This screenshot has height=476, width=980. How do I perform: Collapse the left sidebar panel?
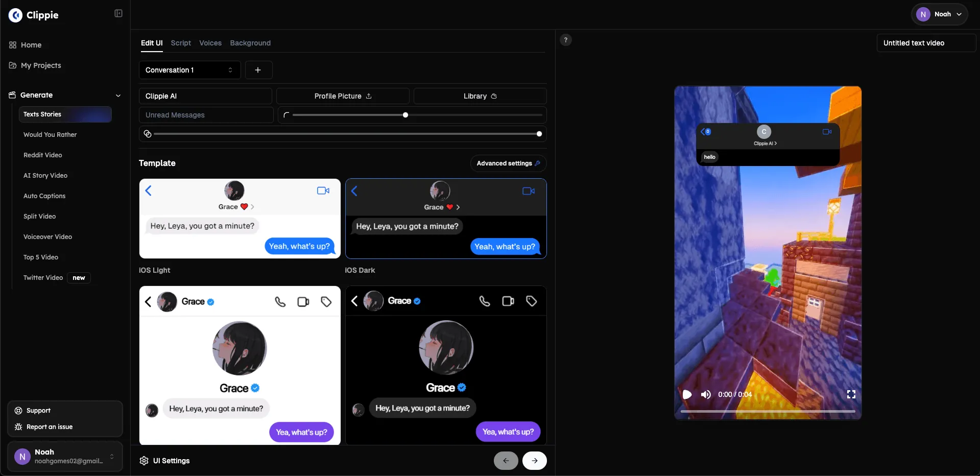(117, 13)
